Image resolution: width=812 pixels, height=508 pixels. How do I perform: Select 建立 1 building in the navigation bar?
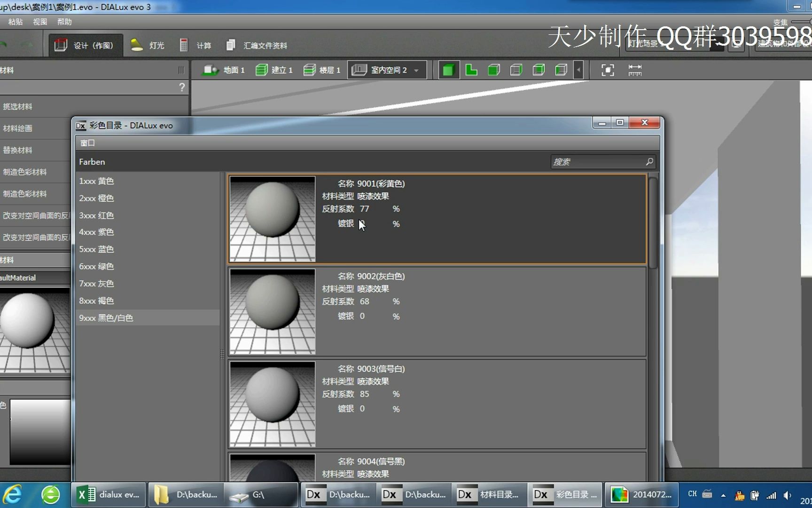tap(274, 70)
